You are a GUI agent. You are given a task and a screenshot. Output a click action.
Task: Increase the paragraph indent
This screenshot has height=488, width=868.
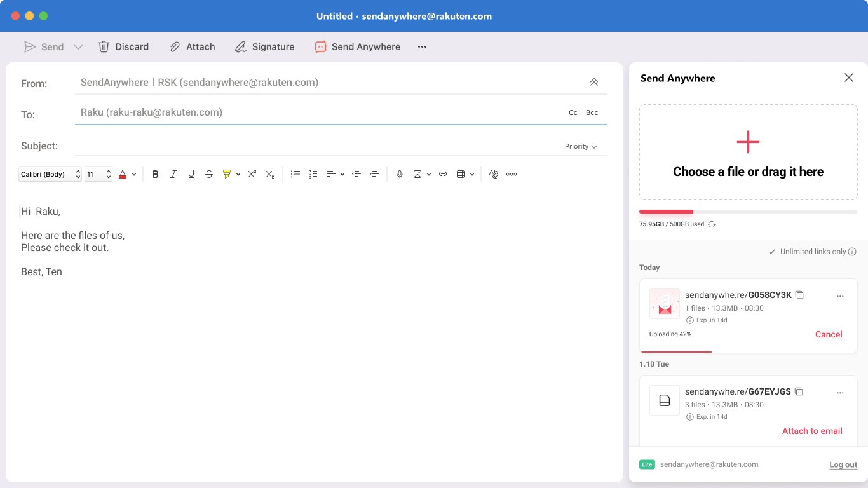point(374,174)
